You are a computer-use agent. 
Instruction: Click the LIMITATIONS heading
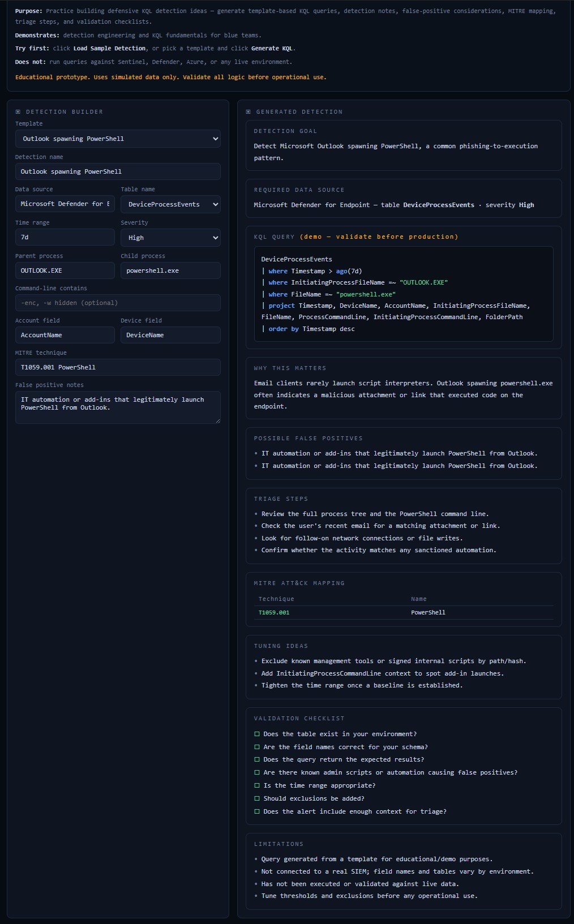(279, 844)
